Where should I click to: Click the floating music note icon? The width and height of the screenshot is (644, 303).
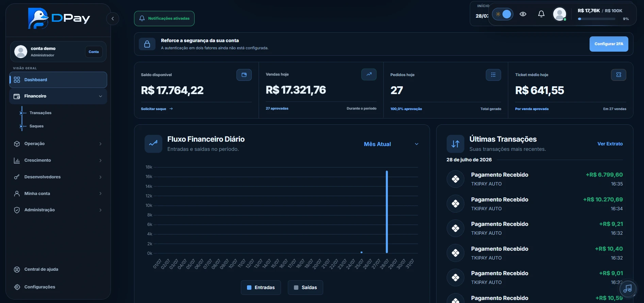pyautogui.click(x=628, y=289)
